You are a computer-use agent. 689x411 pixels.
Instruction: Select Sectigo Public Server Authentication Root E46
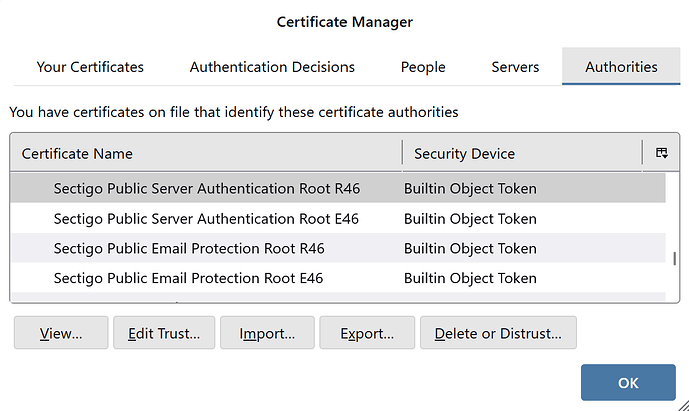coord(205,218)
